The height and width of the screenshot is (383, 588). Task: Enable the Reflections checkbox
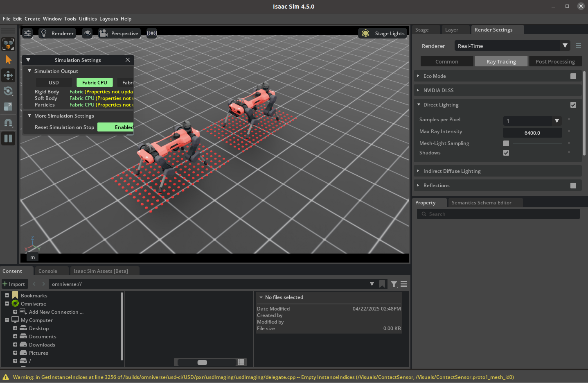coord(573,186)
